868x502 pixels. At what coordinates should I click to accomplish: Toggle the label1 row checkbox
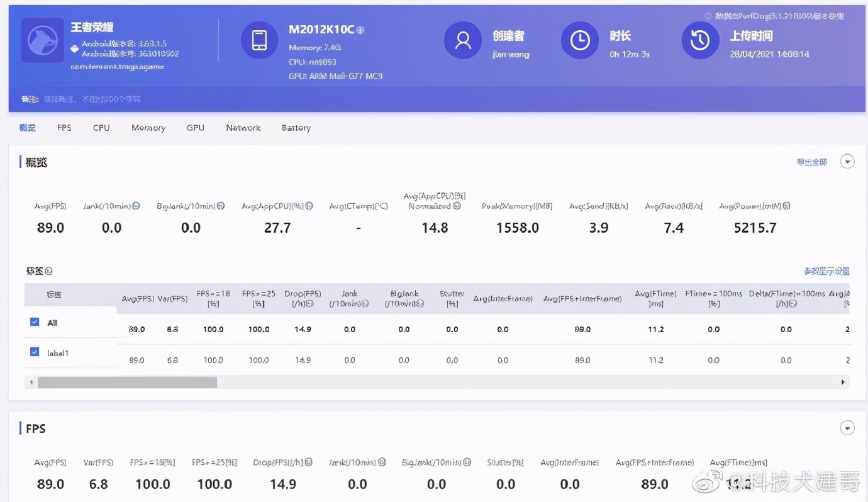(x=35, y=352)
